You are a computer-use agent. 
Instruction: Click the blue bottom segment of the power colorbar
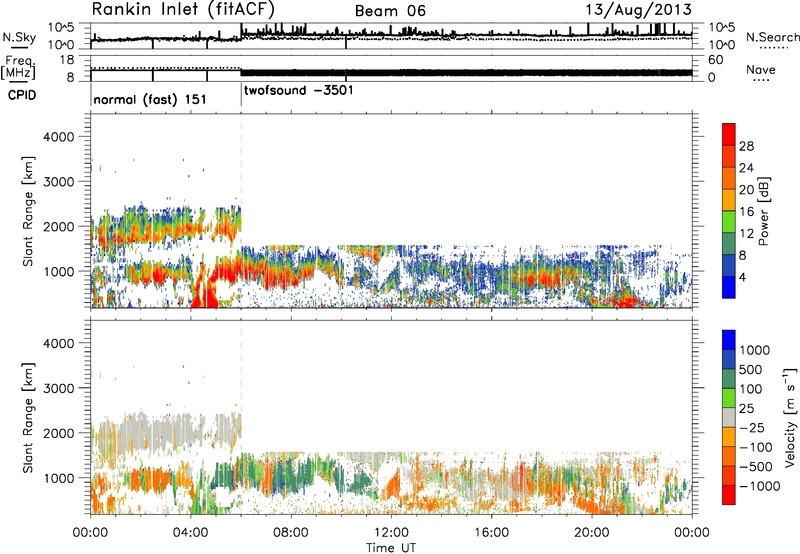729,287
